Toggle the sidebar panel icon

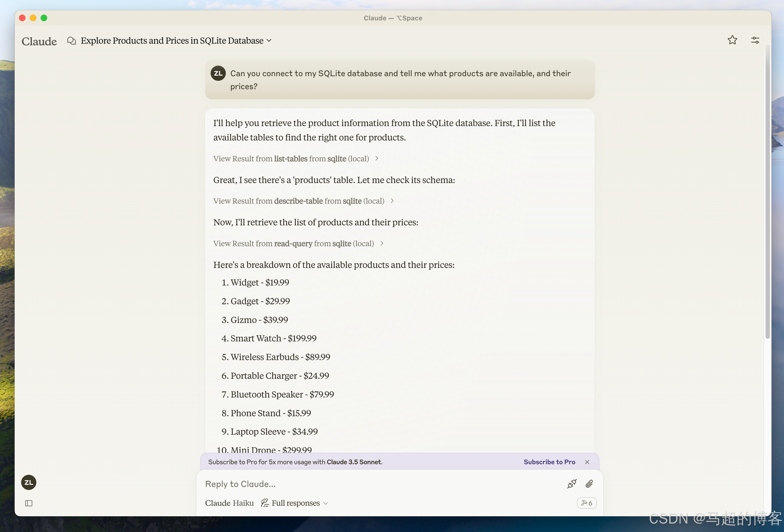point(29,503)
